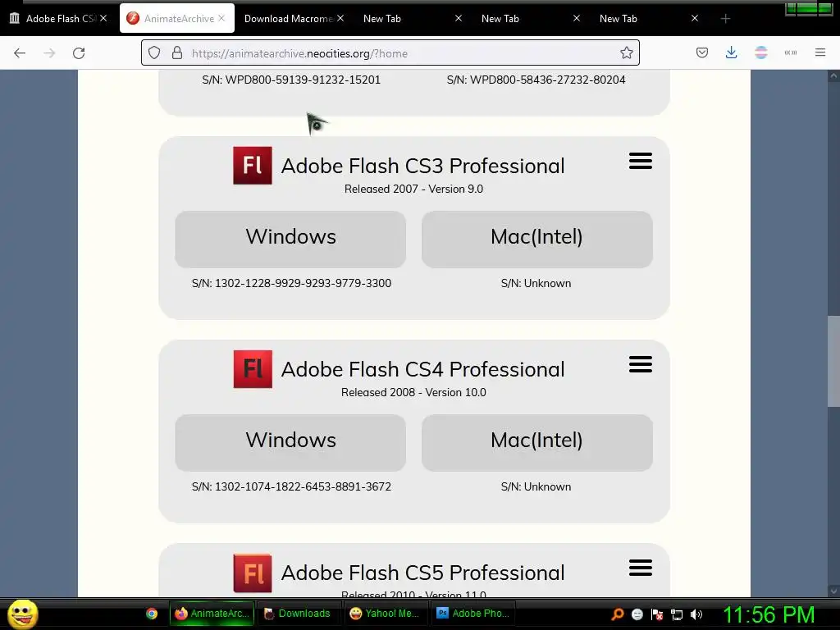The image size is (840, 630).
Task: Download Flash CS4 for Windows
Action: pos(290,442)
